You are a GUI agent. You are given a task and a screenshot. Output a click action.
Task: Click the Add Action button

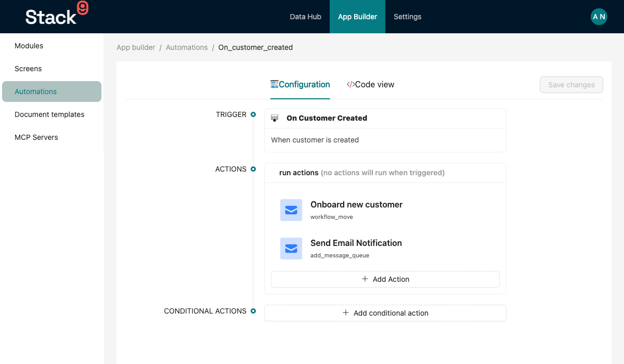[x=385, y=279]
